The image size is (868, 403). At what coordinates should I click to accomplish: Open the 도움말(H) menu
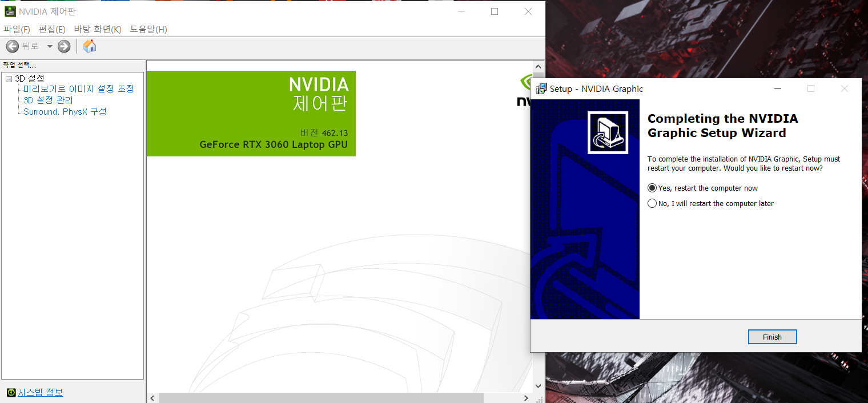148,29
